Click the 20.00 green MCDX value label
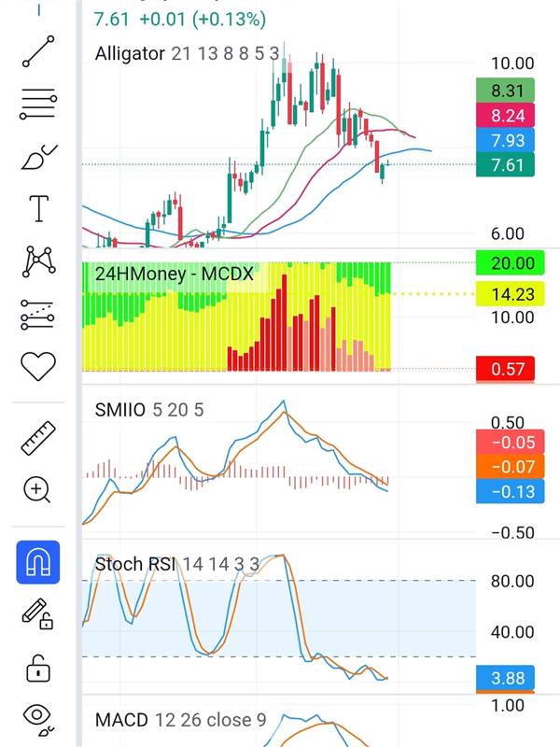 tap(510, 263)
